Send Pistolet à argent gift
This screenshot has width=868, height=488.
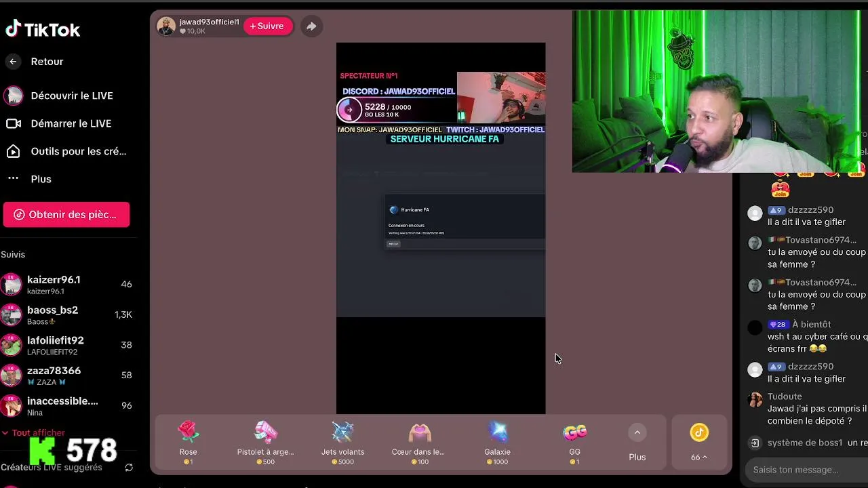tap(265, 442)
